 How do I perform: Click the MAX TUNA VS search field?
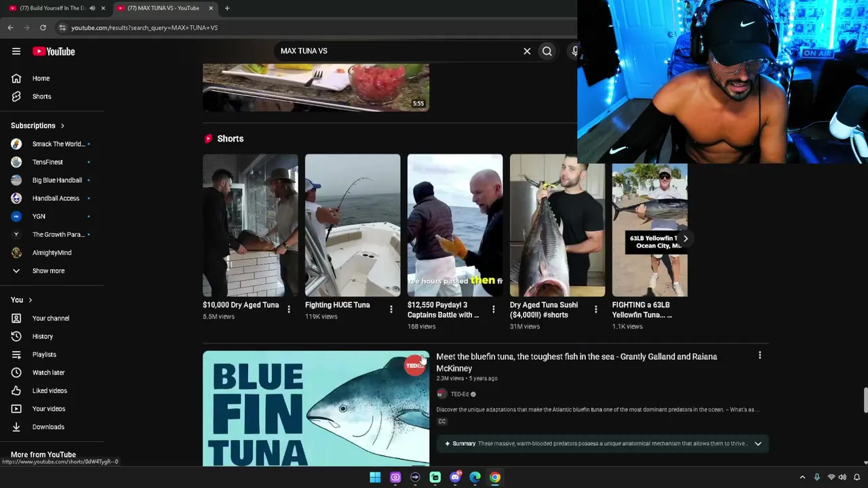[x=397, y=51]
